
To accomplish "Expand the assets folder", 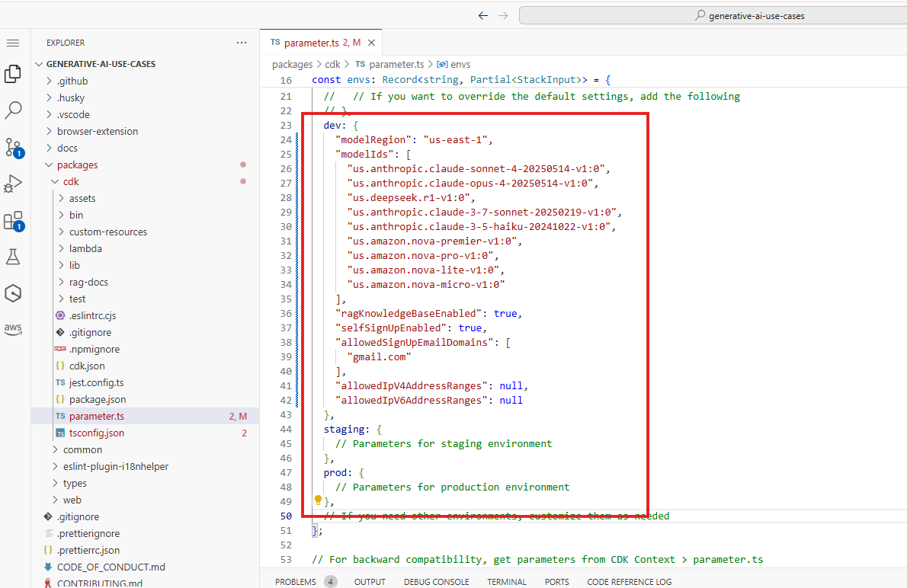I will point(145,198).
